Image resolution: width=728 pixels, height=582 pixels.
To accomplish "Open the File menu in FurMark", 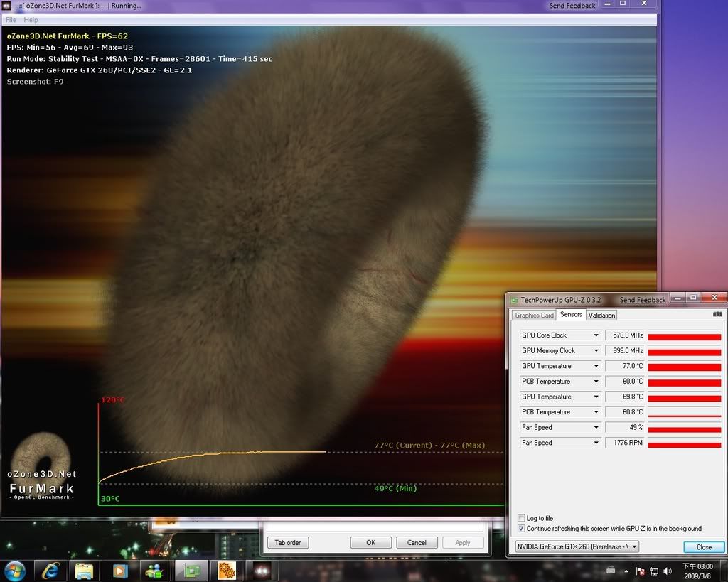I will [11, 19].
